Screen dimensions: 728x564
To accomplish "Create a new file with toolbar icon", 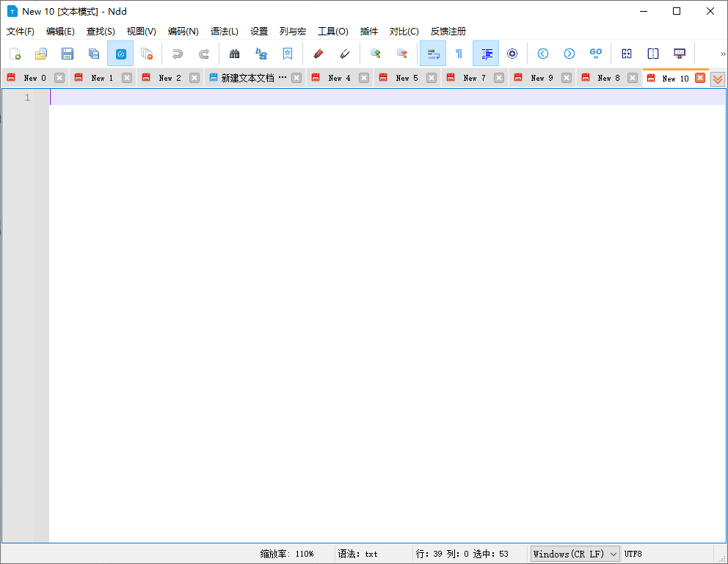I will [x=15, y=54].
